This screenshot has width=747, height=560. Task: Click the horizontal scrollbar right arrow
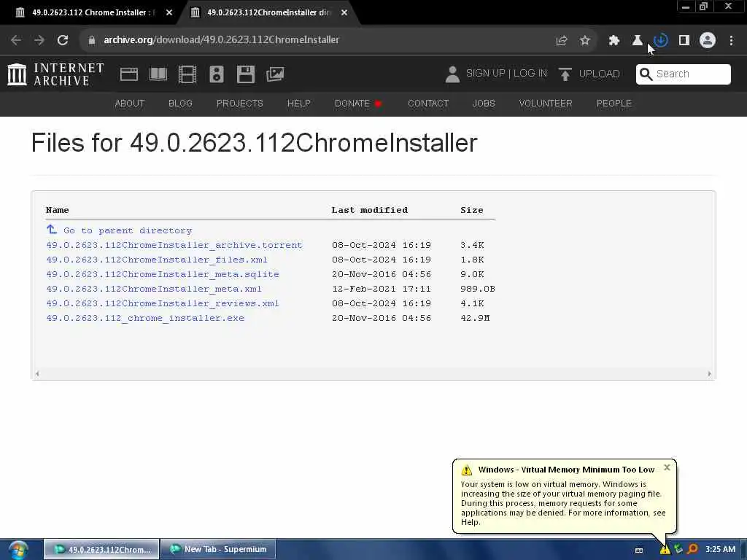[x=709, y=374]
